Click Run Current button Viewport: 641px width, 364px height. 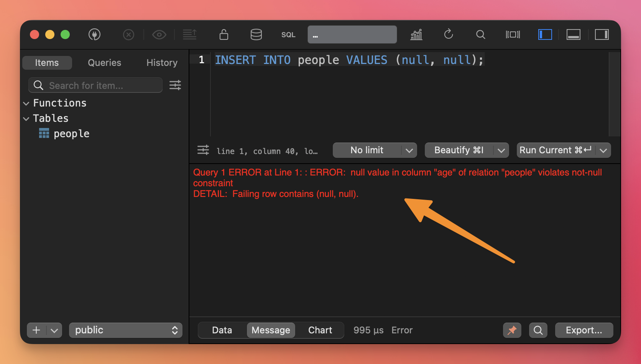555,150
